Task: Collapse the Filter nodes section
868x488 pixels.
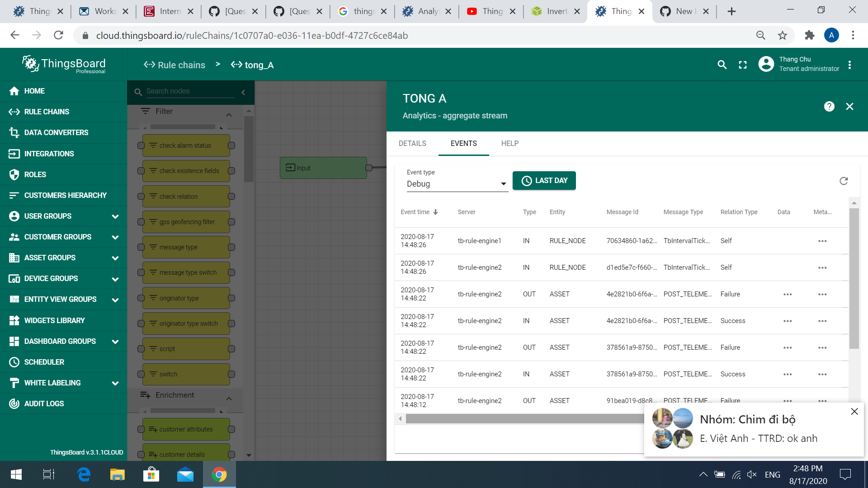Action: [x=229, y=115]
